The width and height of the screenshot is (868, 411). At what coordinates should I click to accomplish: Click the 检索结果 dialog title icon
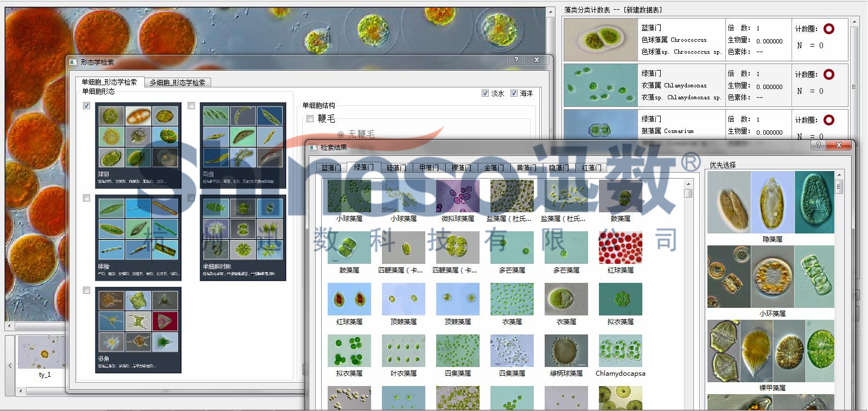pyautogui.click(x=312, y=147)
